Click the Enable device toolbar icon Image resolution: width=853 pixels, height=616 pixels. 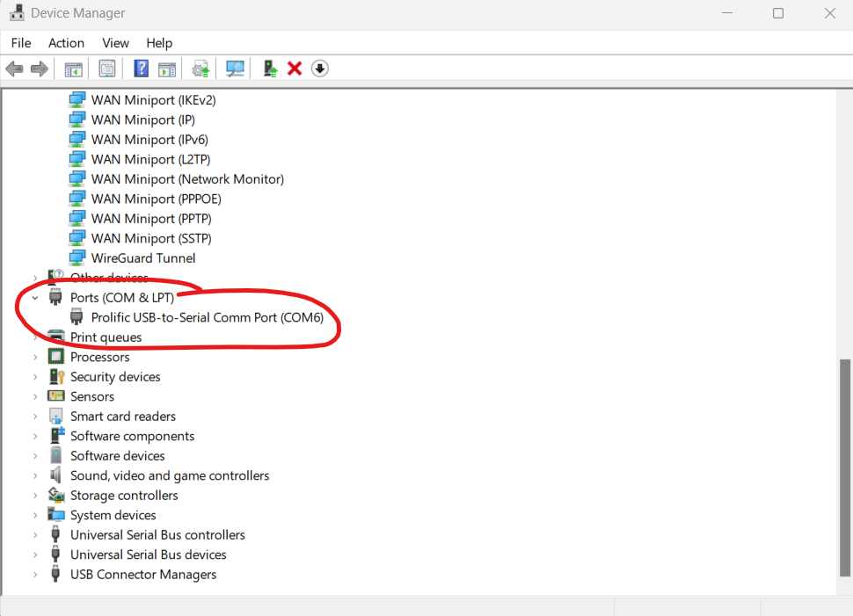270,69
